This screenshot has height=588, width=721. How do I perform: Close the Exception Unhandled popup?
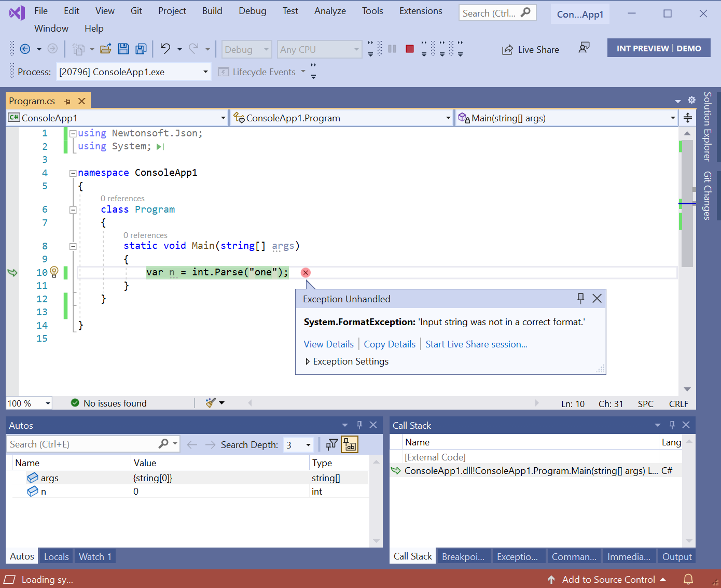[x=597, y=298]
